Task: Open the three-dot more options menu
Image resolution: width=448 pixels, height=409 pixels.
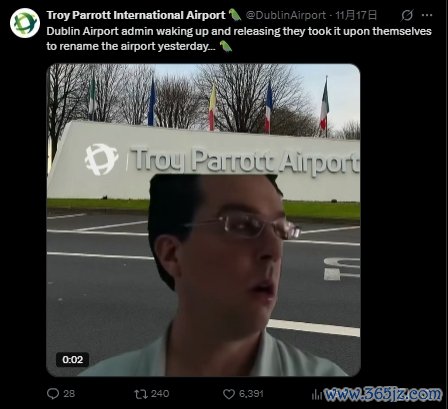Action: pos(427,15)
